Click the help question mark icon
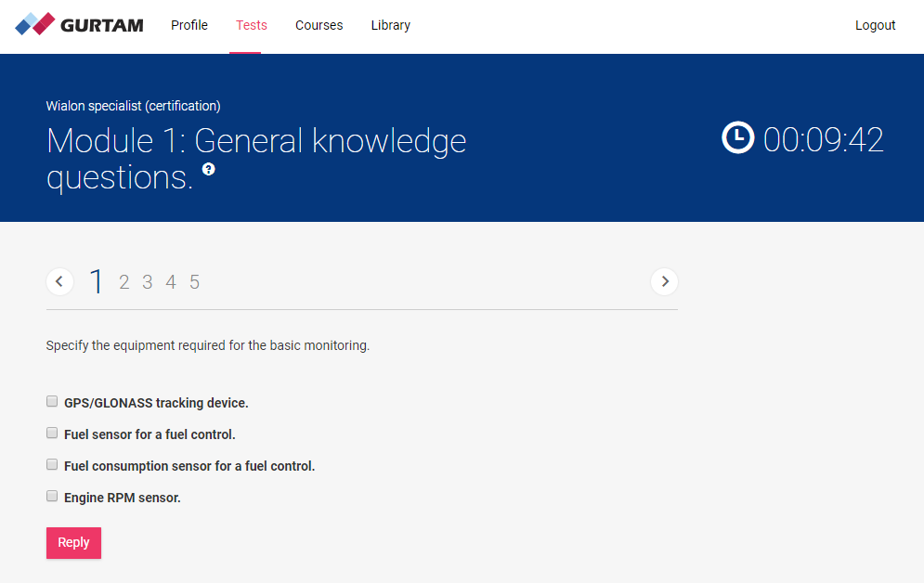The width and height of the screenshot is (924, 583). coord(209,169)
